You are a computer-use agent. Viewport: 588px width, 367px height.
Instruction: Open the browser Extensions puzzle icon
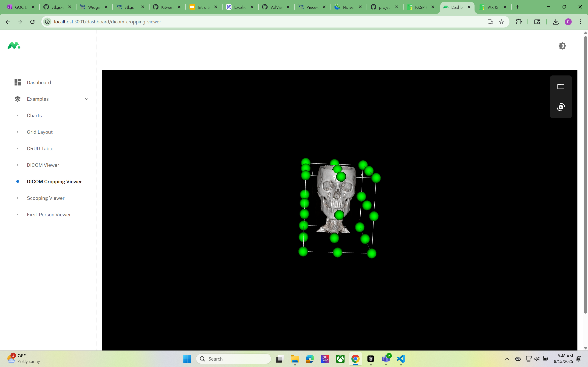tap(519, 22)
